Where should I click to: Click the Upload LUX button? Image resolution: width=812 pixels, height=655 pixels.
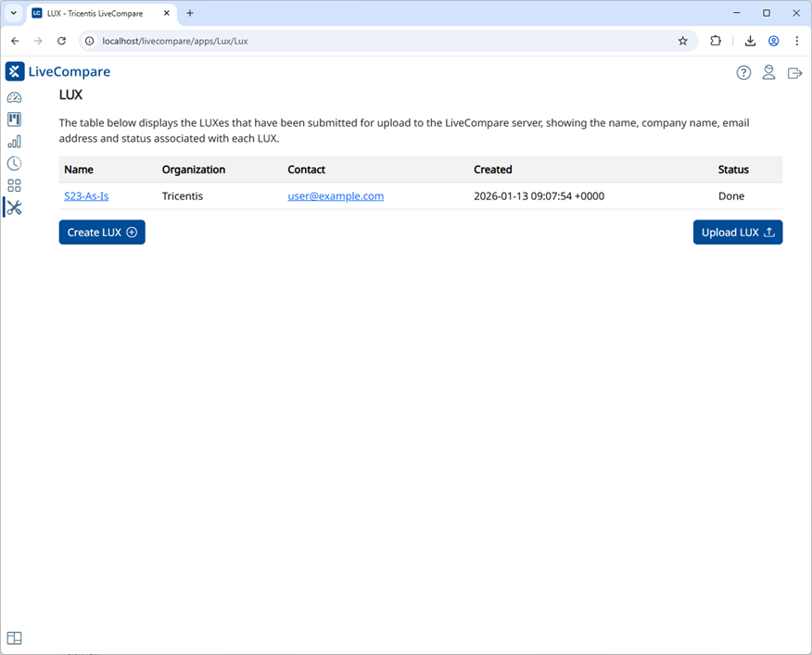pyautogui.click(x=738, y=233)
